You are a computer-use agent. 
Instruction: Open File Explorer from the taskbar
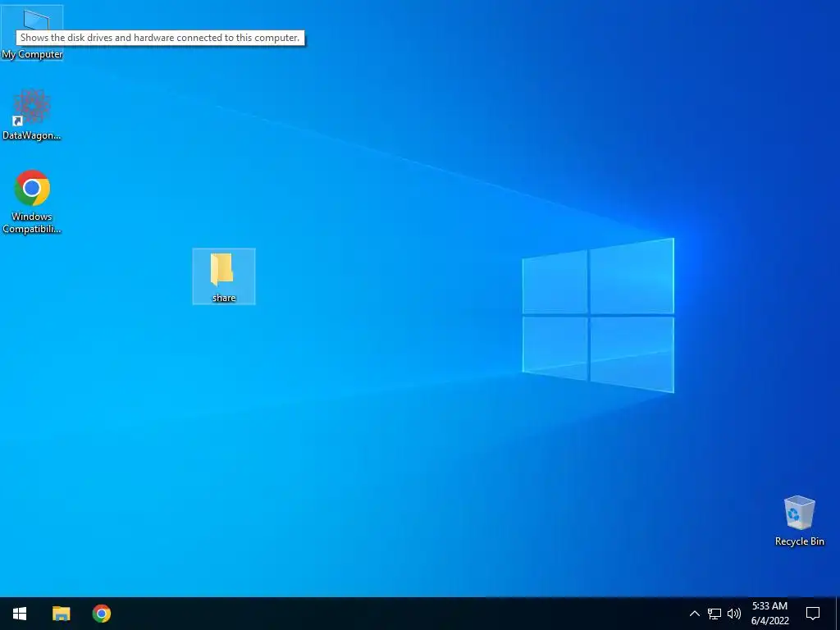coord(61,614)
